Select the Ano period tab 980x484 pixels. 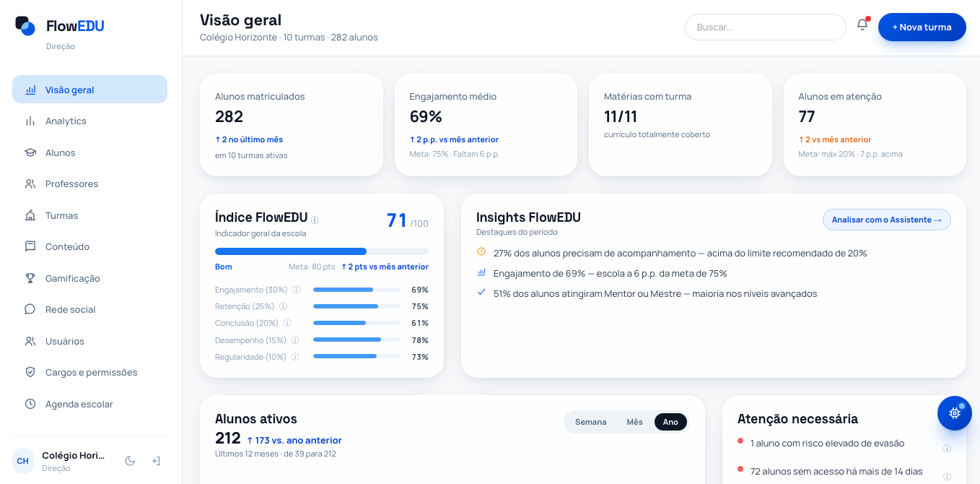(x=670, y=422)
